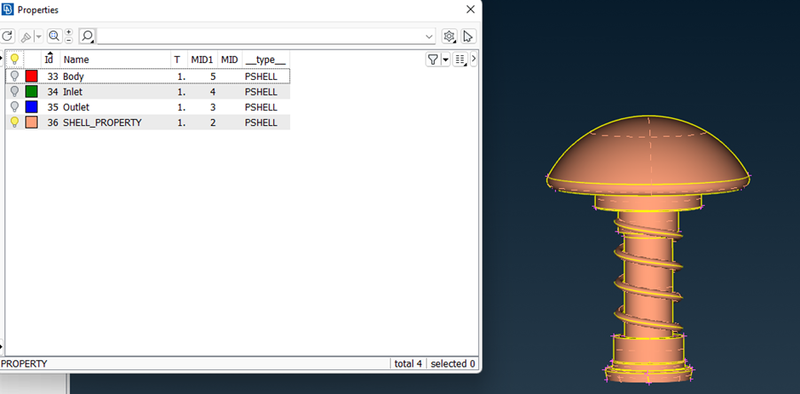This screenshot has width=800, height=394.
Task: Sort by the Id column header
Action: coord(49,59)
